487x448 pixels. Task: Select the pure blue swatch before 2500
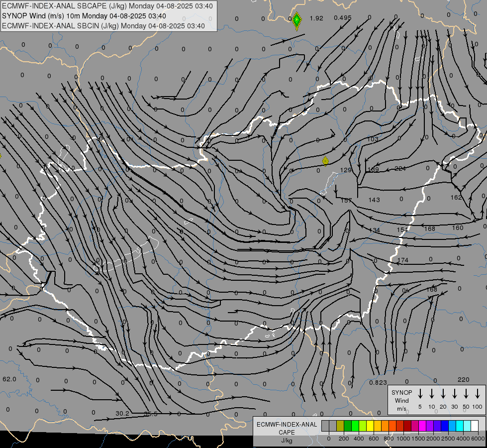444,426
